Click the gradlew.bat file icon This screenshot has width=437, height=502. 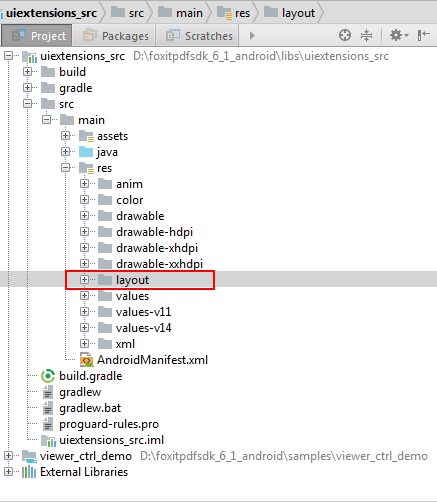point(48,408)
